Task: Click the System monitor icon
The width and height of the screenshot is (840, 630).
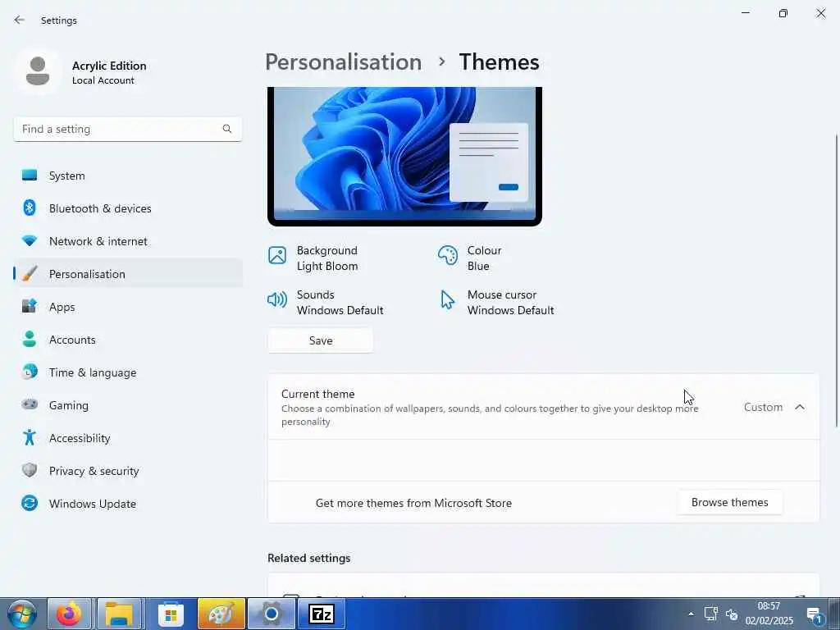Action: click(x=30, y=176)
